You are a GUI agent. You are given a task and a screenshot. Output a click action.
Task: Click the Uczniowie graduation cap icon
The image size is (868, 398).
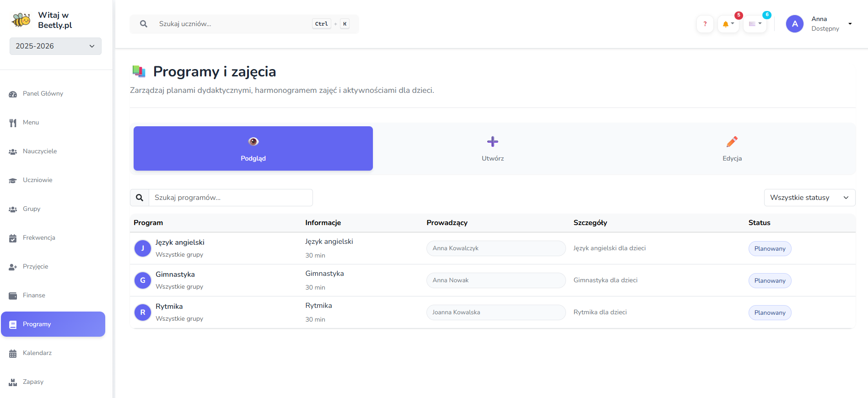point(13,180)
